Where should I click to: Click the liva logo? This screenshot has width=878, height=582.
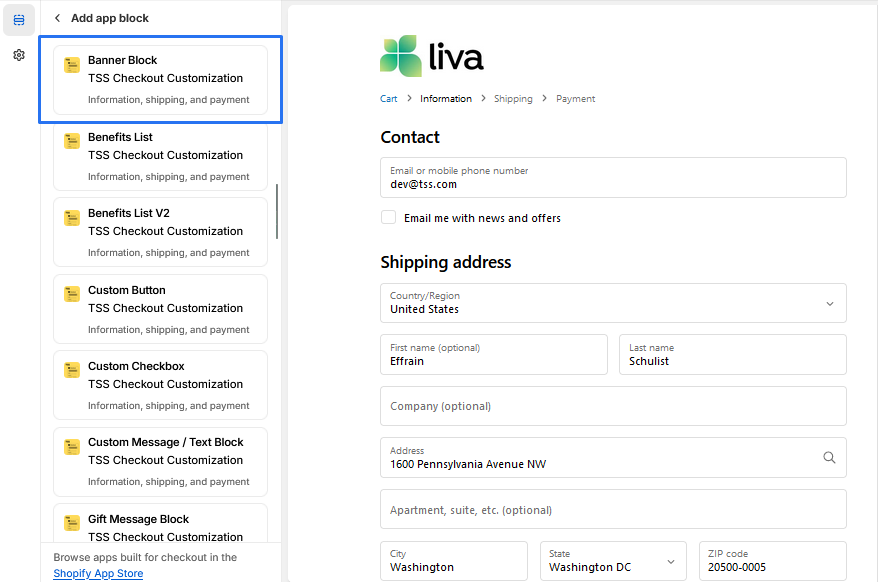click(432, 56)
